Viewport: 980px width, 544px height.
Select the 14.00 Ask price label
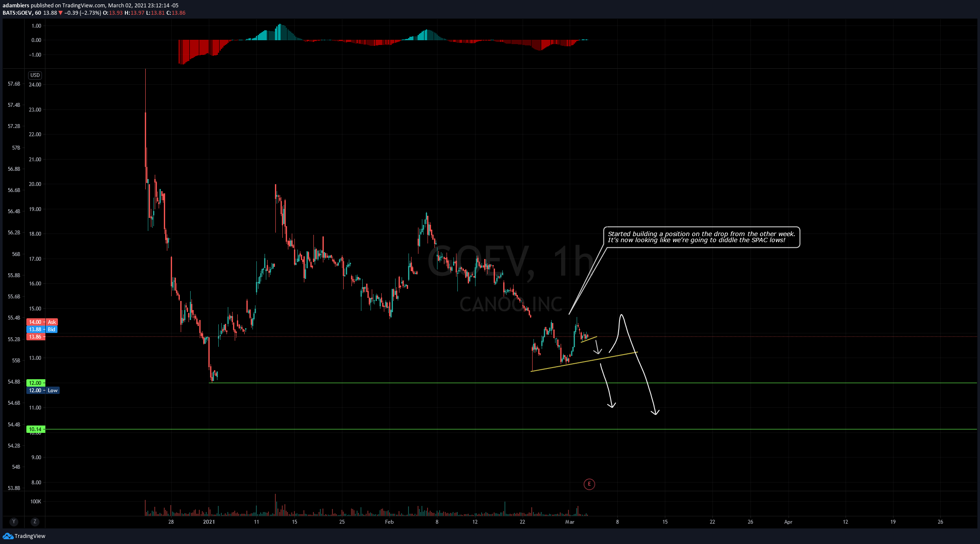pos(42,322)
